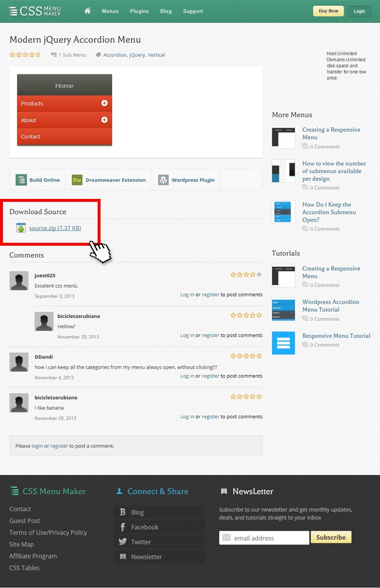This screenshot has height=588, width=380.
Task: Click login link in comment box
Action: tap(37, 446)
